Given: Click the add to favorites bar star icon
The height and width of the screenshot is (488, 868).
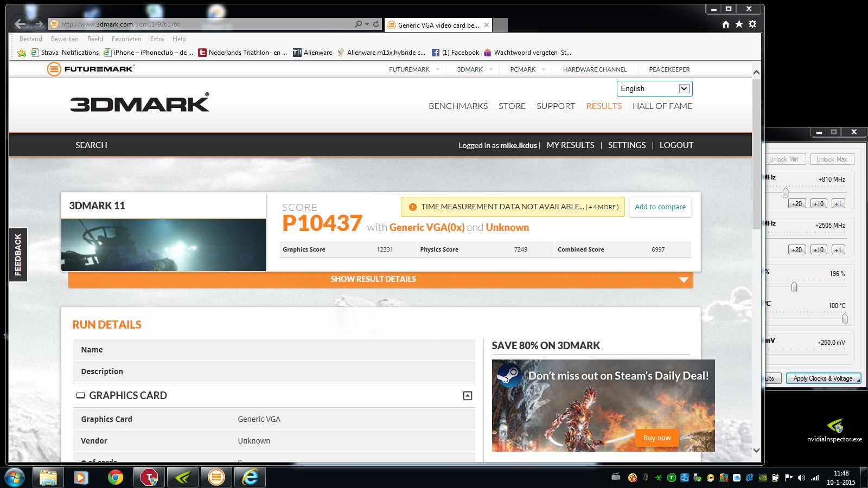Looking at the screenshot, I should coord(22,53).
